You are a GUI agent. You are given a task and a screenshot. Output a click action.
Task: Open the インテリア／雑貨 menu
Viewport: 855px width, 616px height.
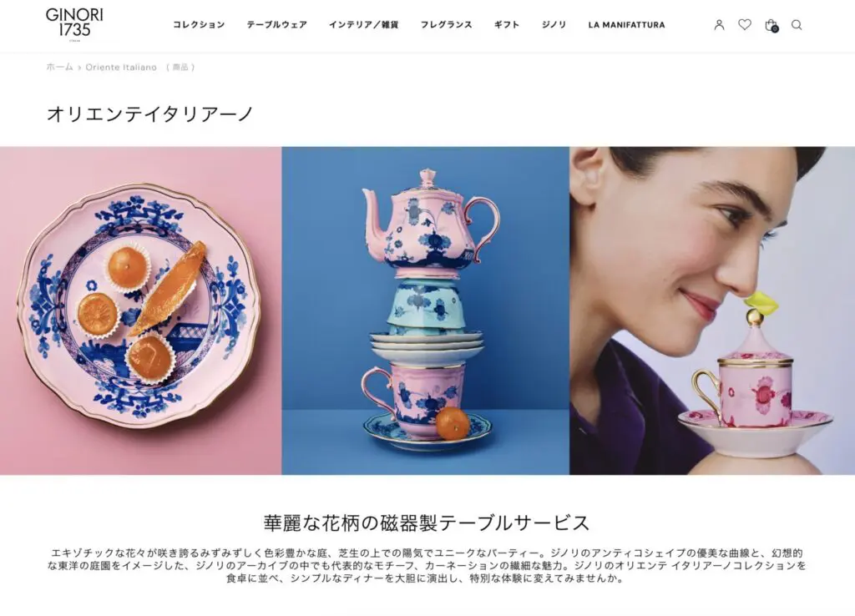point(364,24)
